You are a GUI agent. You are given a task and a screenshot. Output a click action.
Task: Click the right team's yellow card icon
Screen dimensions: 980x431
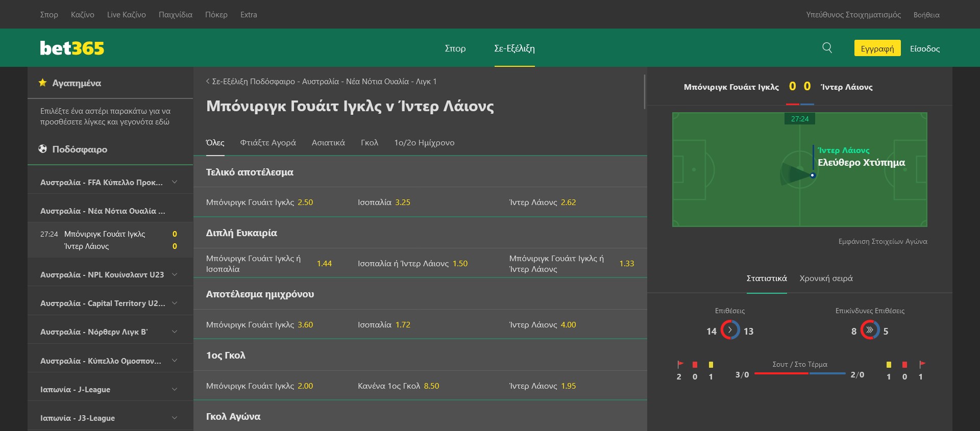tap(889, 365)
